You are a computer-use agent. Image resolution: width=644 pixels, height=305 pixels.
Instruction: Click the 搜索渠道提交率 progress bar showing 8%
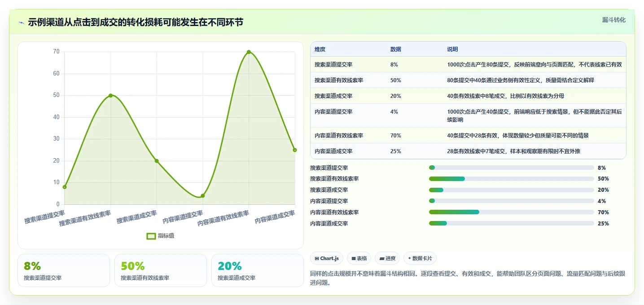click(512, 168)
